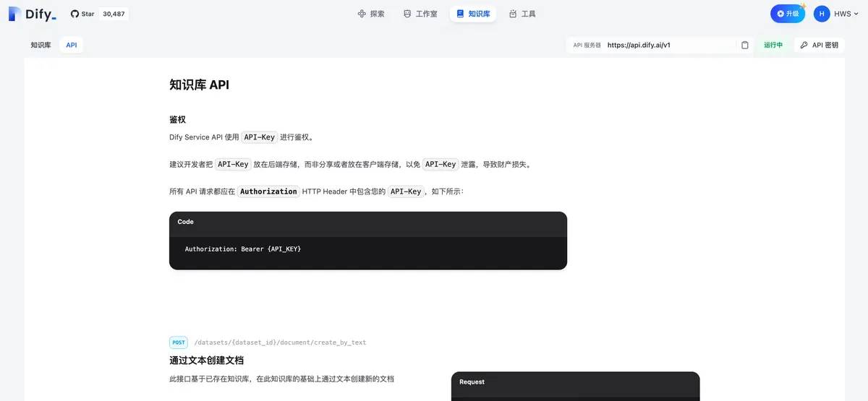Click the 升级 upgrade button
The image size is (868, 401).
pyautogui.click(x=788, y=14)
